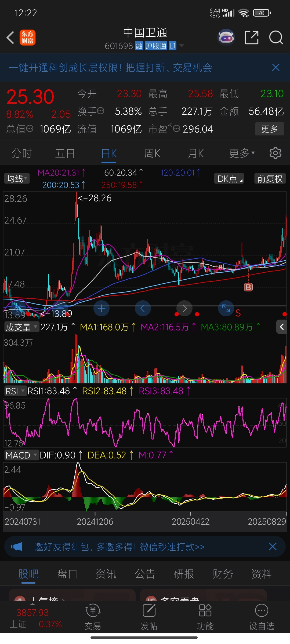Switch to 五日 chart tab

(x=65, y=153)
